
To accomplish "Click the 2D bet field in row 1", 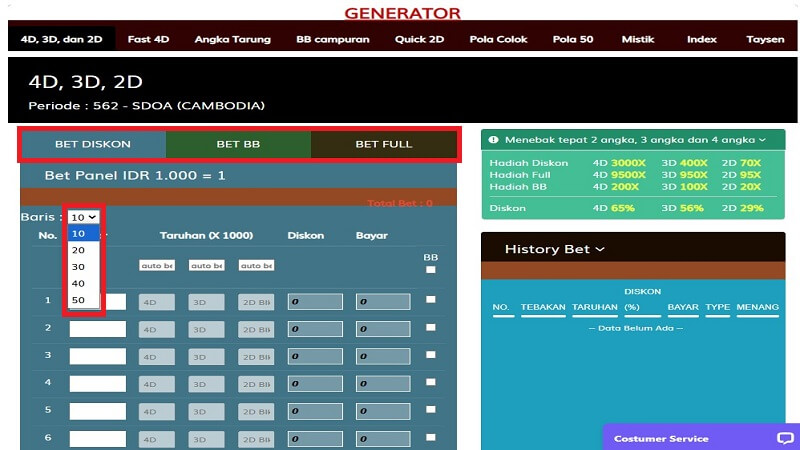I will point(256,302).
